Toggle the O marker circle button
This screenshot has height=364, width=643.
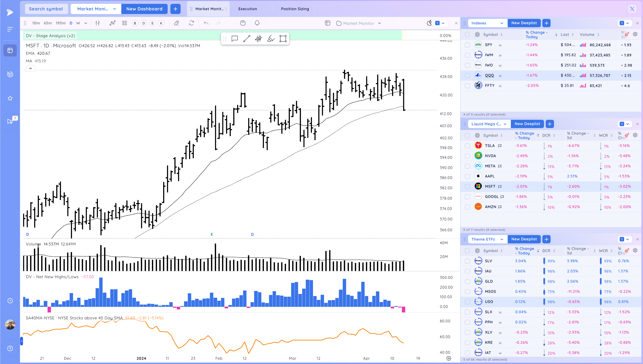144,23
